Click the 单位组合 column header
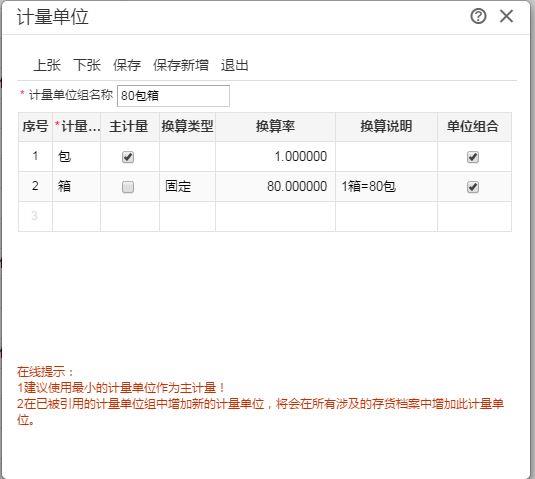This screenshot has height=479, width=535. click(474, 127)
